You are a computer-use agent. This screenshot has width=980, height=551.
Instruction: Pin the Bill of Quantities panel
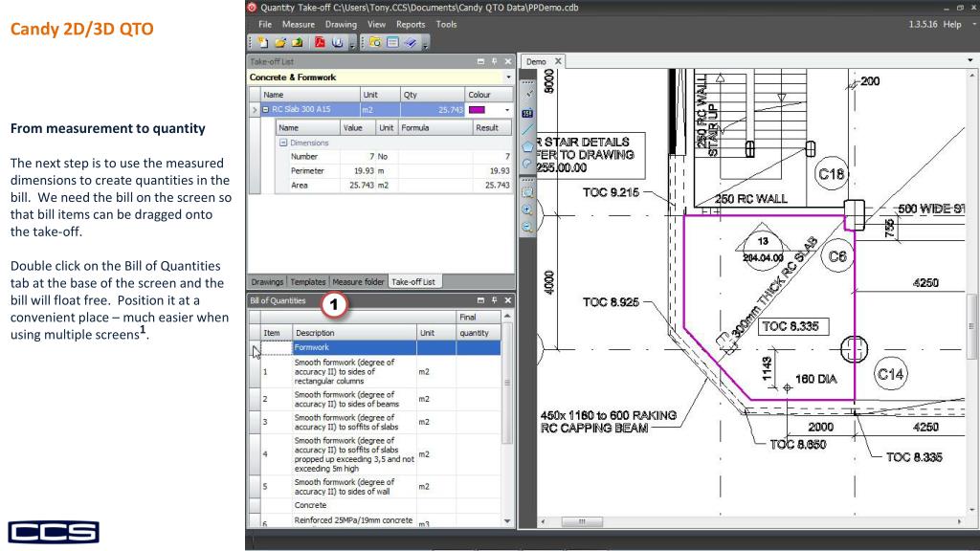[x=495, y=300]
